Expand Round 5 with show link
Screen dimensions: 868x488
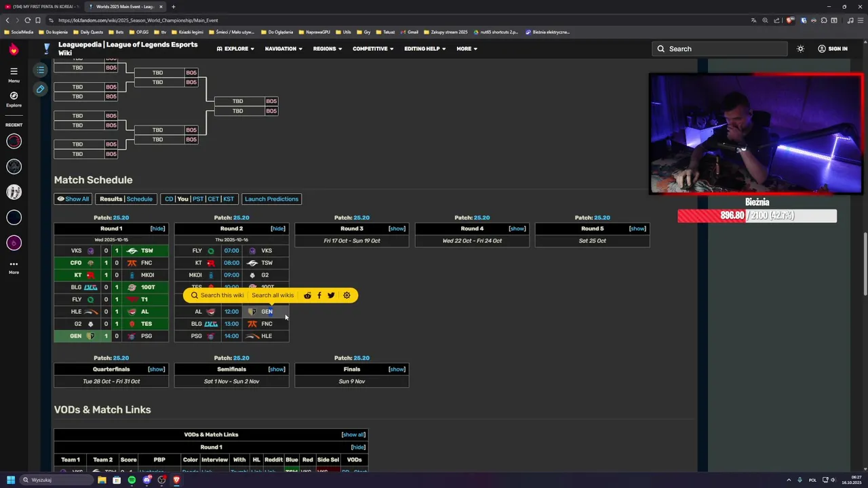(637, 228)
